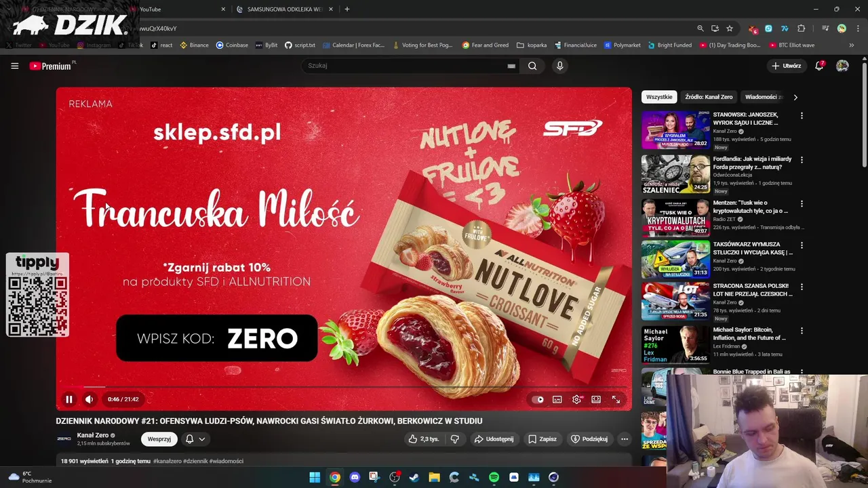This screenshot has width=868, height=488.
Task: Open more actions three-dot menu below video
Action: click(x=625, y=439)
